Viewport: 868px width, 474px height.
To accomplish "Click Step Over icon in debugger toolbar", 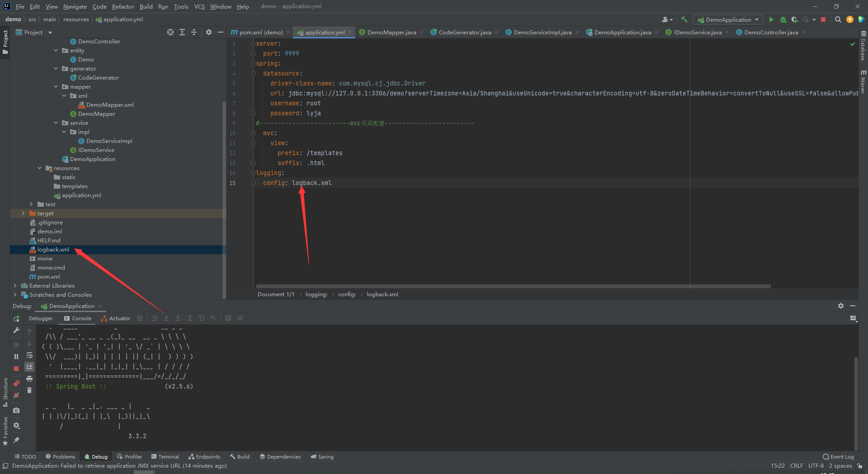I will [155, 318].
